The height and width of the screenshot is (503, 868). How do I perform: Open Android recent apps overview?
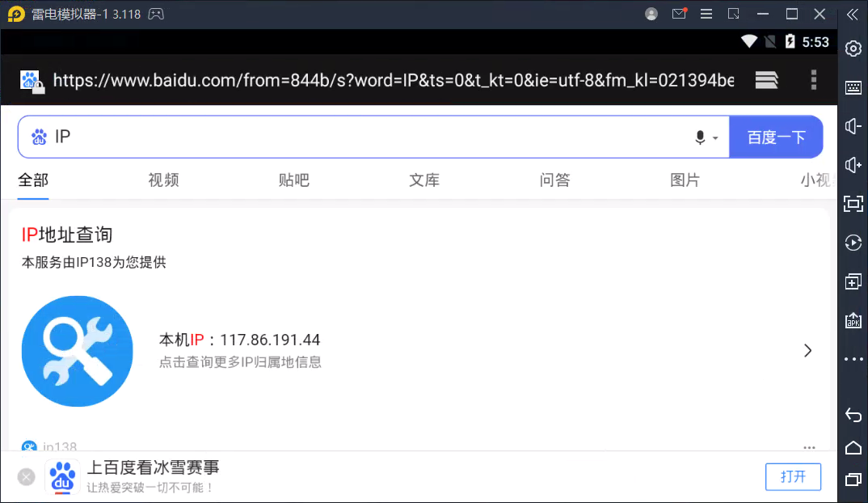853,480
